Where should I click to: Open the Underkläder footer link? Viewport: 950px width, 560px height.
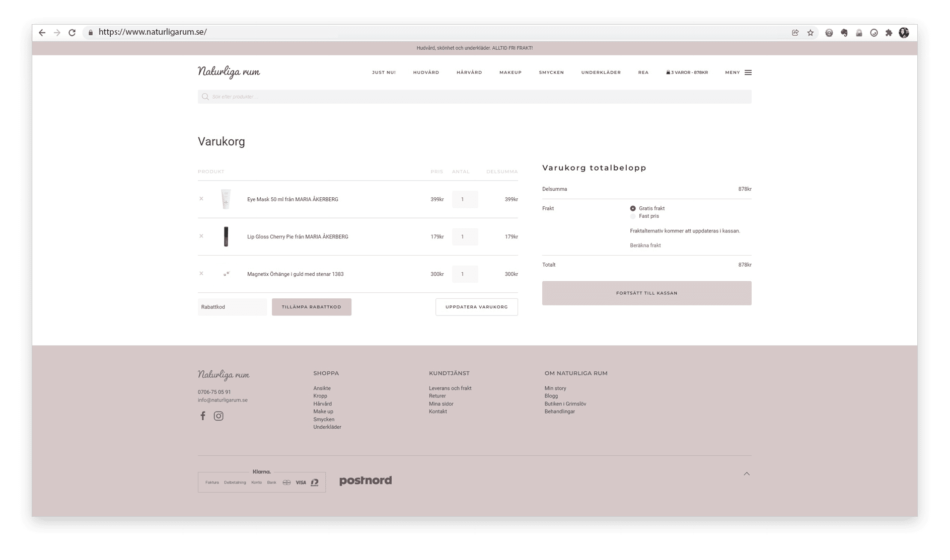(x=327, y=427)
